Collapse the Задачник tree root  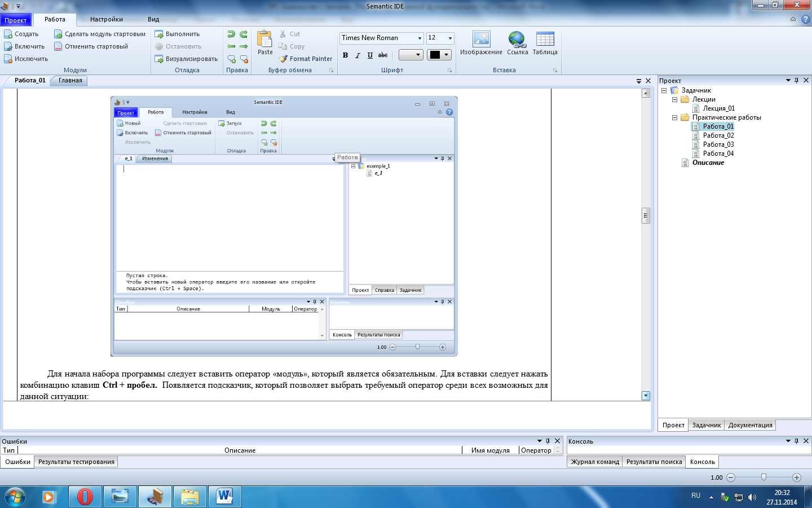click(x=664, y=90)
